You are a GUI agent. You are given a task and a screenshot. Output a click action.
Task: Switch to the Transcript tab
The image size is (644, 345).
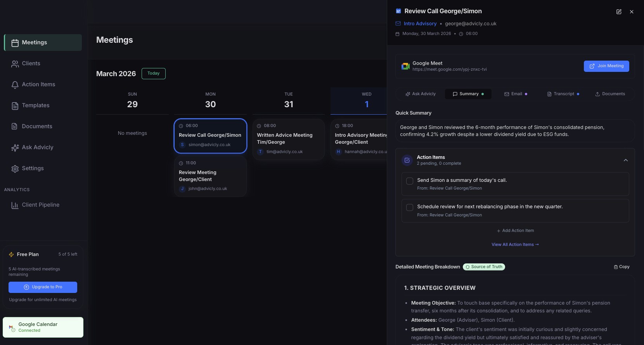point(563,94)
